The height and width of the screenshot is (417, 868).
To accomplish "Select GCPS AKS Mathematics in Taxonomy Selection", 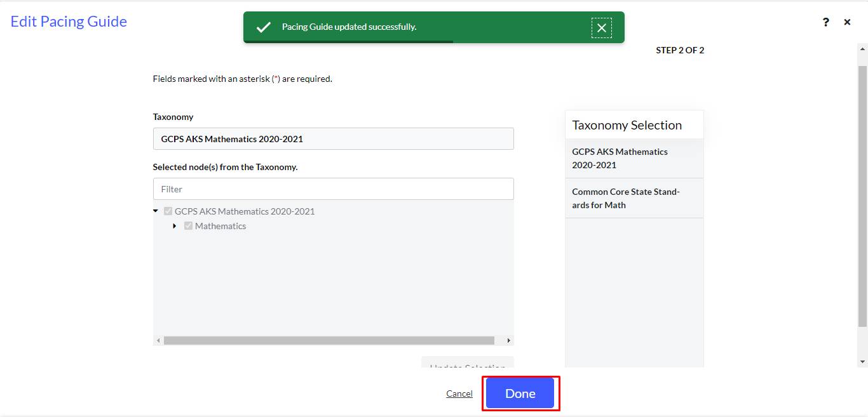I will point(634,158).
